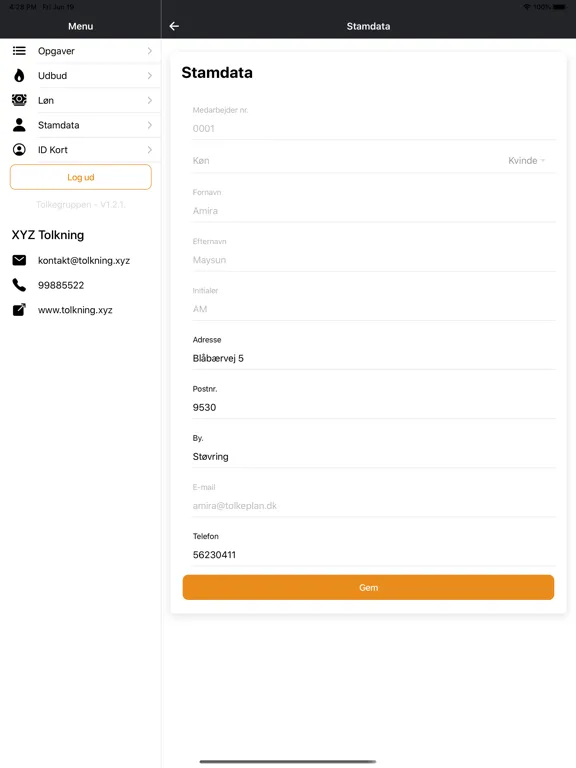Open the Køn dropdown showing Kvinde

coord(527,161)
